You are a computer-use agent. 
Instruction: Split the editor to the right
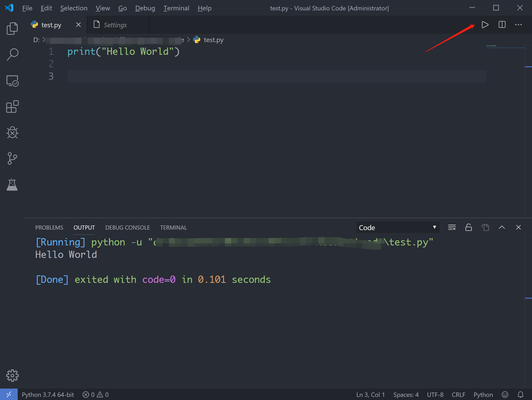pyautogui.click(x=502, y=25)
